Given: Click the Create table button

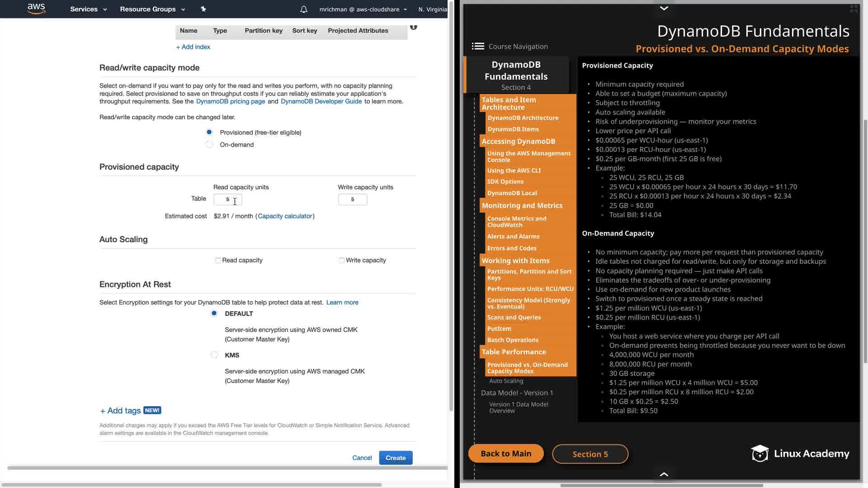Looking at the screenshot, I should click(396, 458).
